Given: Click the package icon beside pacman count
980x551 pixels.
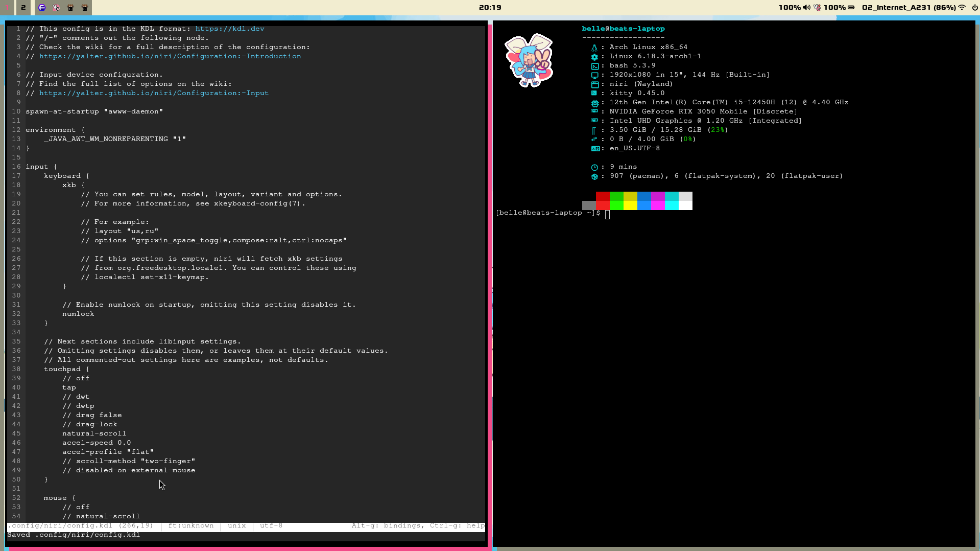Looking at the screenshot, I should coord(594,176).
